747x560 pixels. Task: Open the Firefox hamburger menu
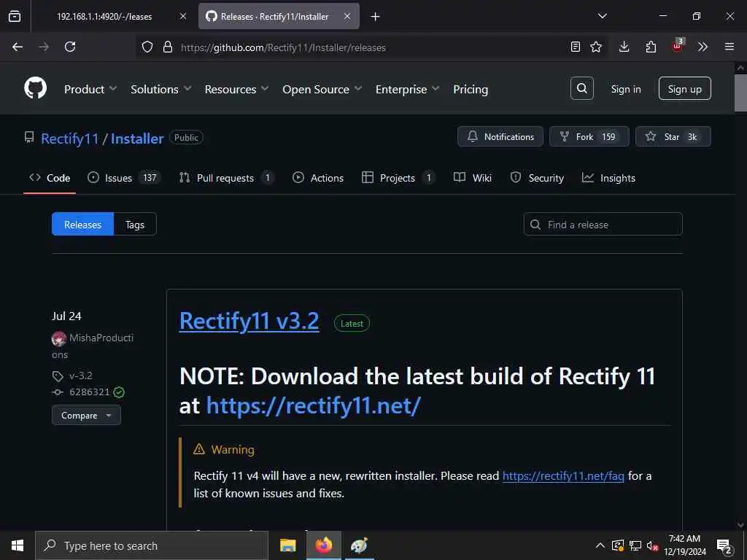pos(729,47)
